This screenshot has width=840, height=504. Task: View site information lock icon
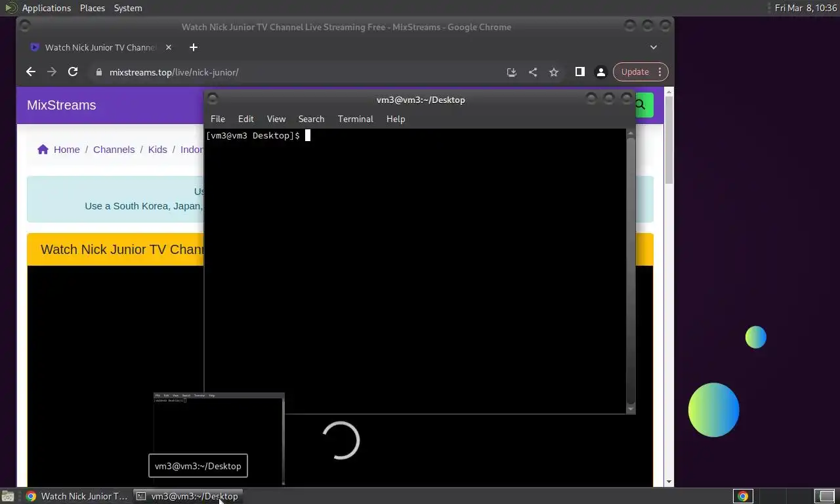point(99,72)
